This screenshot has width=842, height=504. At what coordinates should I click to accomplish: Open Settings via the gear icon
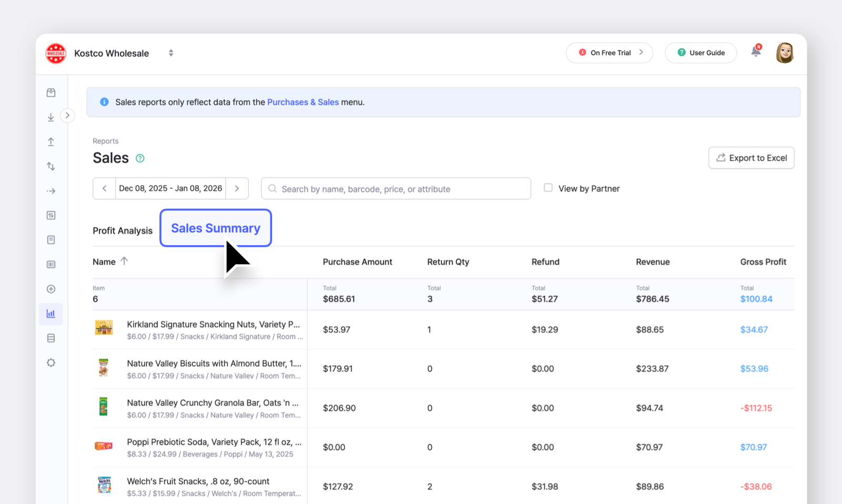click(51, 362)
